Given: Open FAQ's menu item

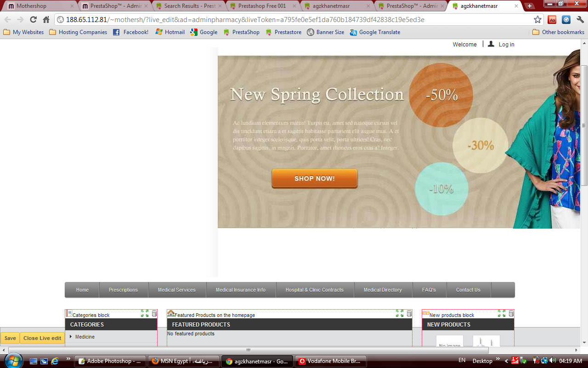Looking at the screenshot, I should 429,290.
